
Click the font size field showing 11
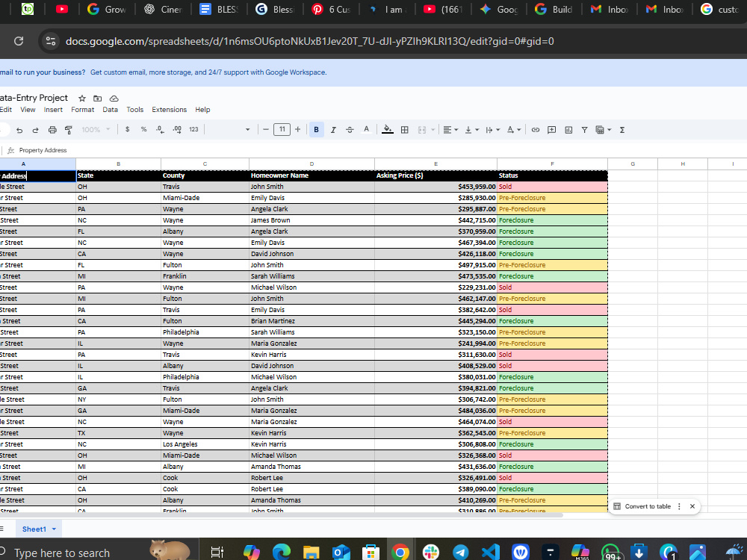[x=282, y=129]
